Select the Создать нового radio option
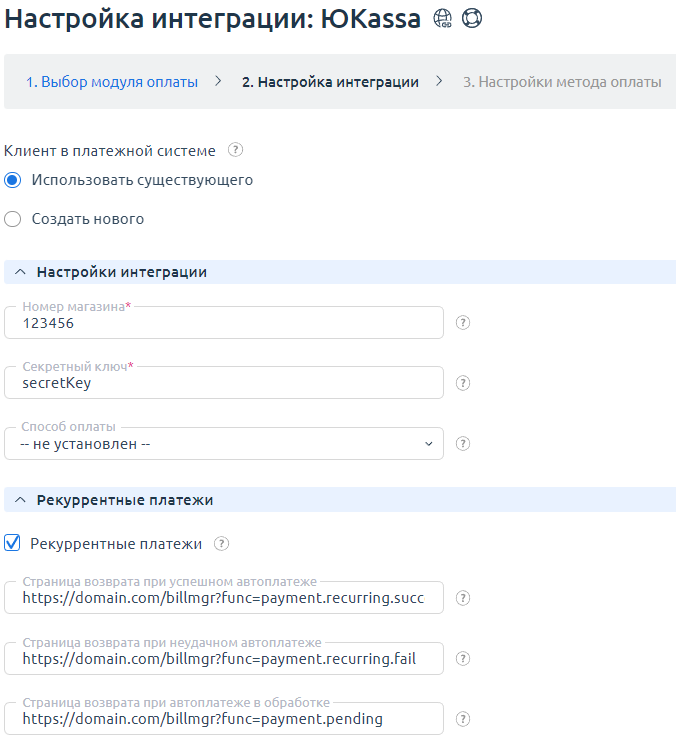 point(13,219)
